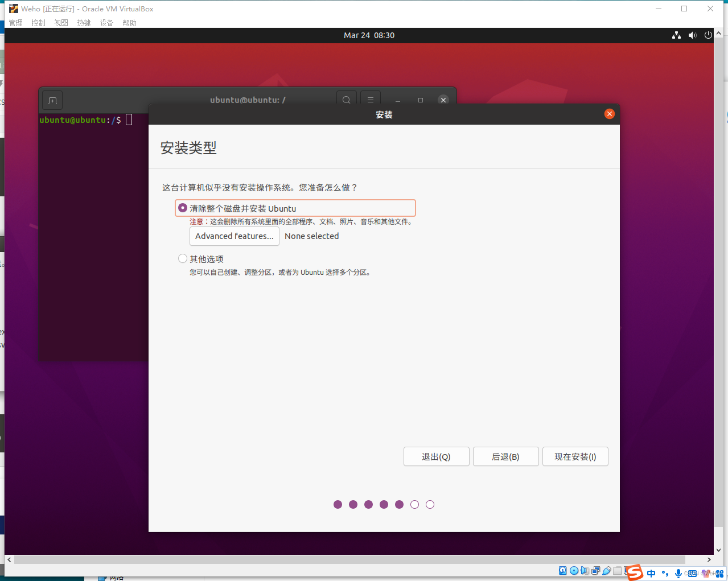This screenshot has height=581, width=728.
Task: Close the 安装 installer dialog
Action: [609, 114]
